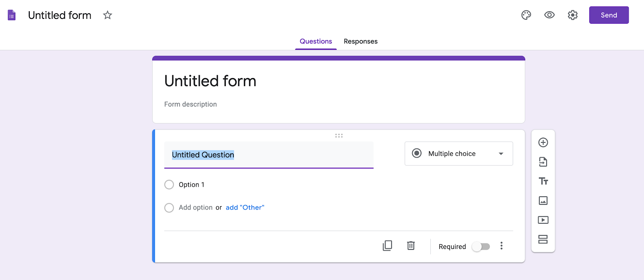Star this Untitled form
644x280 pixels.
tap(107, 15)
